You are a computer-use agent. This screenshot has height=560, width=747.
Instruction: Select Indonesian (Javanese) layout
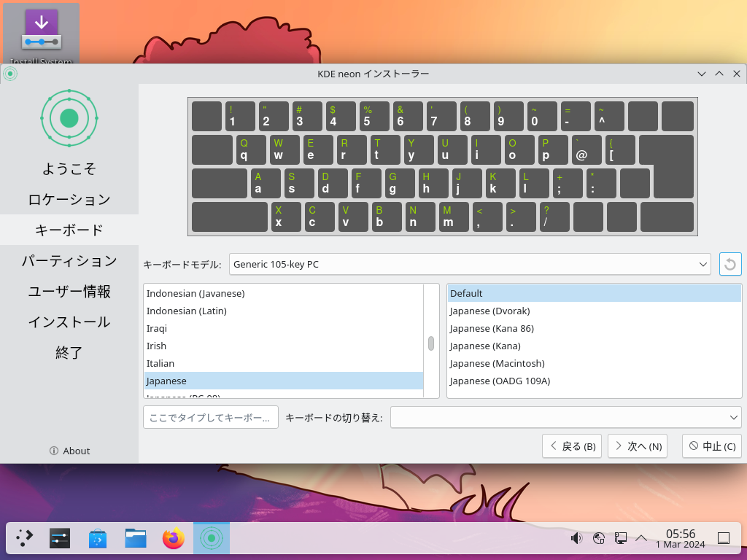tap(284, 293)
